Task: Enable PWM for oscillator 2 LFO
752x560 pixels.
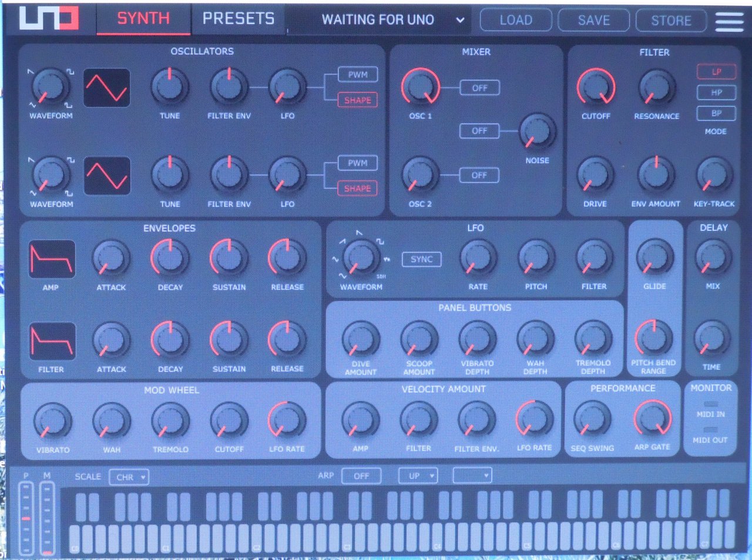Action: coord(358,163)
